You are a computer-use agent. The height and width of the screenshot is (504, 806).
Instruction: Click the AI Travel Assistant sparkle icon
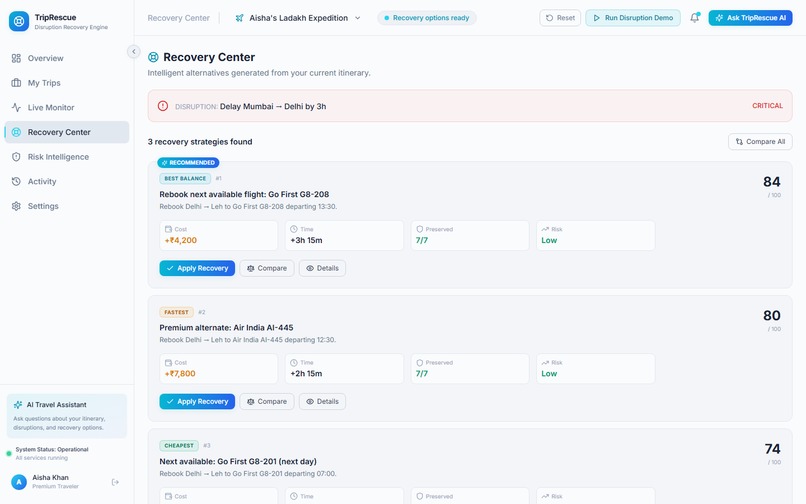click(18, 405)
